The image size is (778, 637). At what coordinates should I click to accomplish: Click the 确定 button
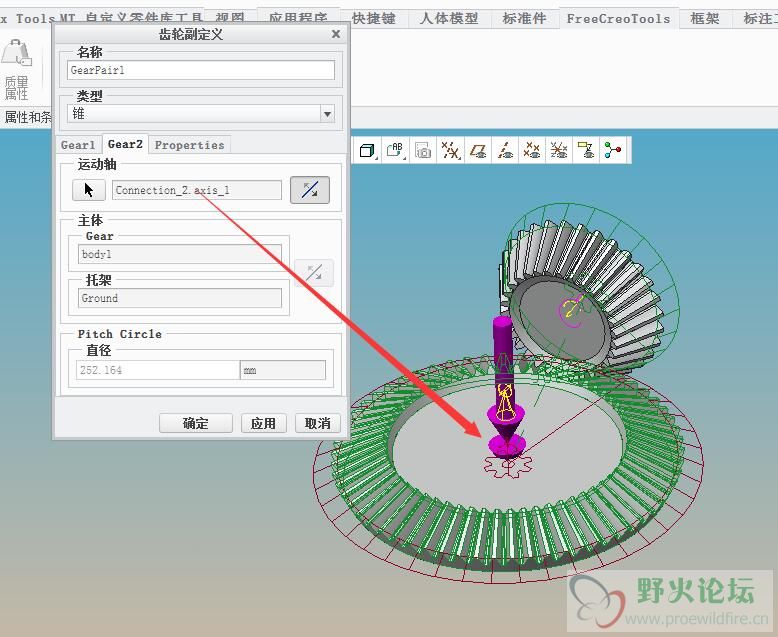(195, 423)
